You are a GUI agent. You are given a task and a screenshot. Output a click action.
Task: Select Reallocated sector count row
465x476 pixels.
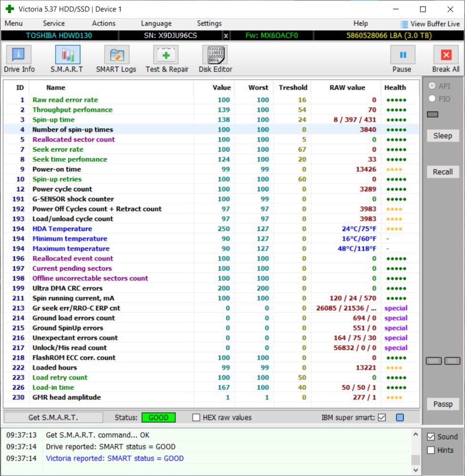(x=211, y=139)
